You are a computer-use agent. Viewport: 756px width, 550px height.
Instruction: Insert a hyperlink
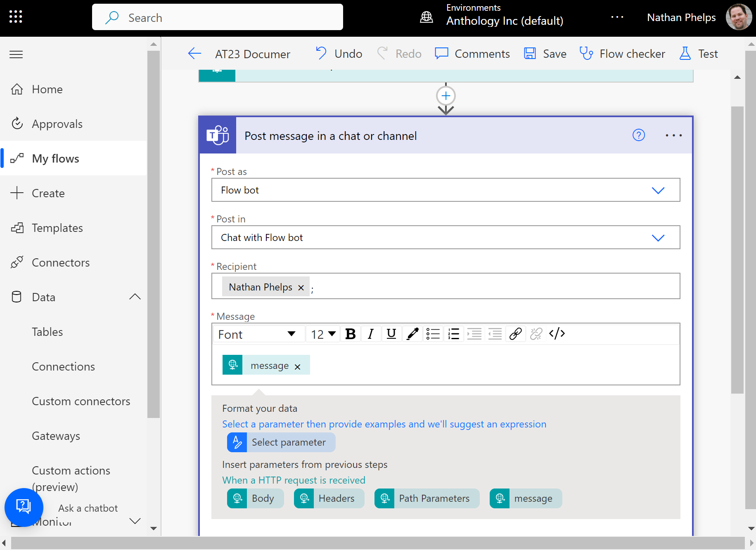[515, 334]
